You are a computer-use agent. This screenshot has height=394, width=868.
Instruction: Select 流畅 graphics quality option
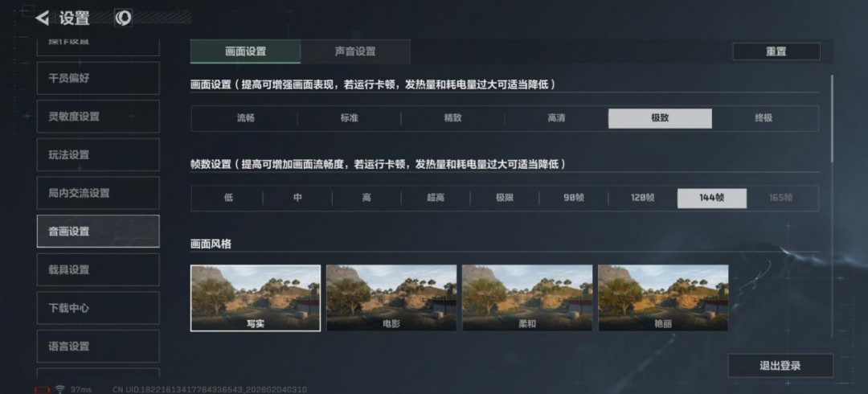tap(246, 118)
